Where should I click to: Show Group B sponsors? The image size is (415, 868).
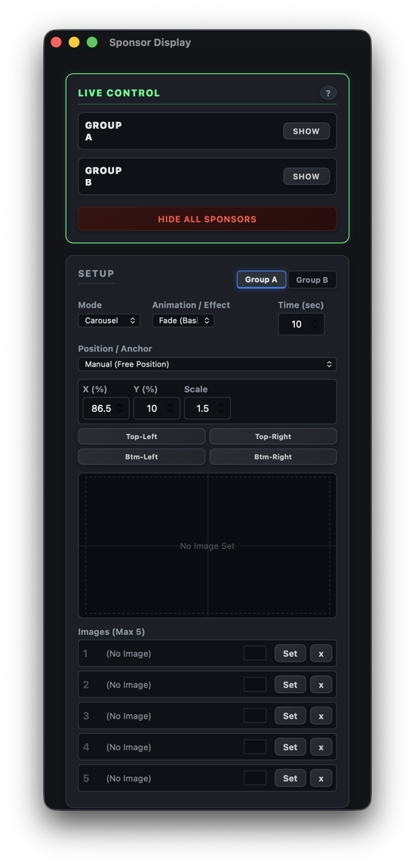tap(306, 176)
